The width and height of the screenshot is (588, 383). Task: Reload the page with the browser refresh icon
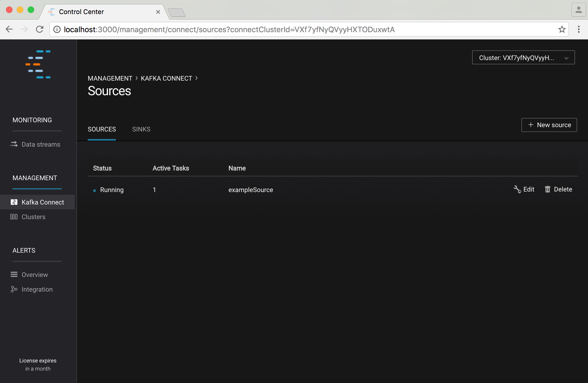[x=40, y=29]
